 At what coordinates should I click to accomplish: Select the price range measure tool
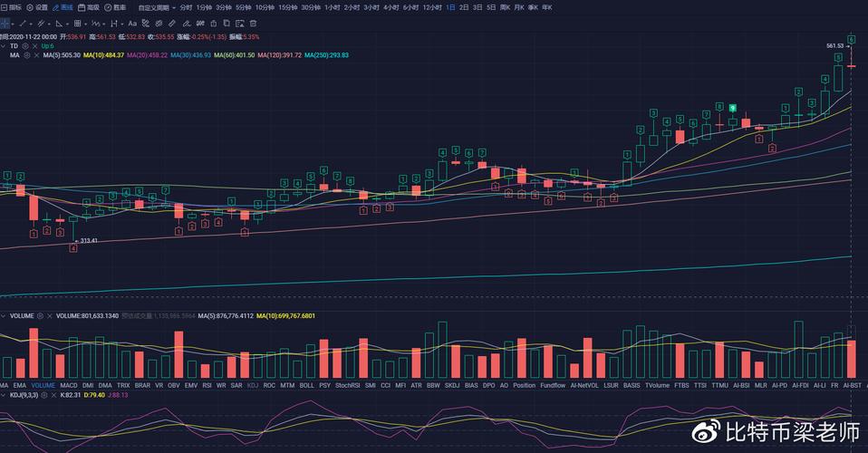[x=114, y=24]
